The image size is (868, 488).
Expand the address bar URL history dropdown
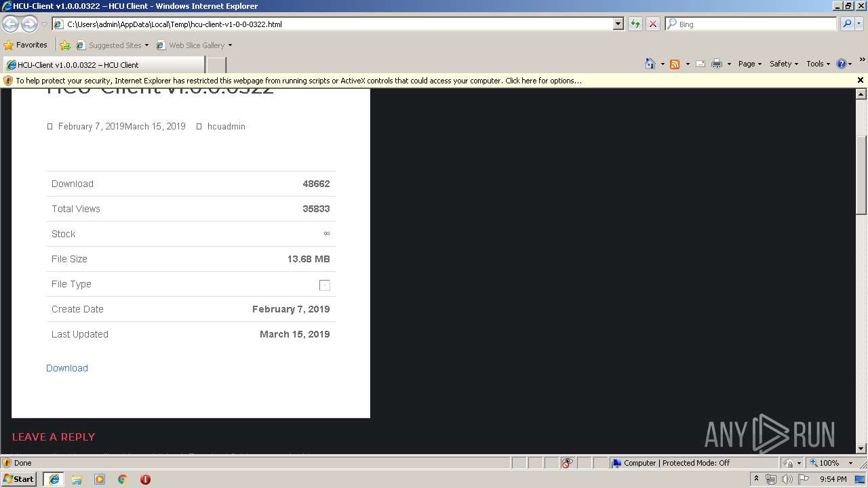[x=618, y=24]
